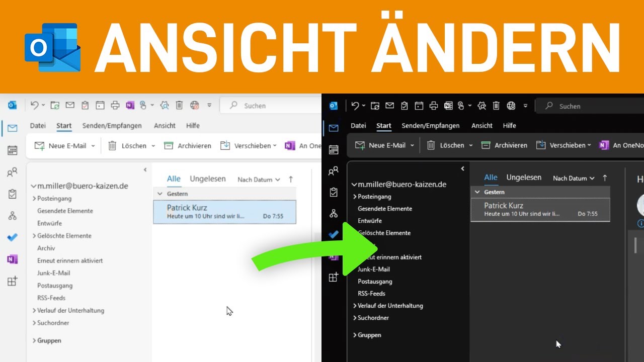Click envelope quick-access icon in light window
The height and width of the screenshot is (362, 644).
(70, 106)
